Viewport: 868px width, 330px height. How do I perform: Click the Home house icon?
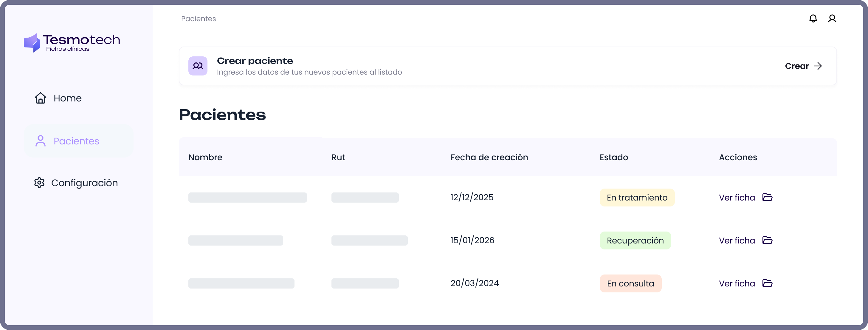click(x=41, y=98)
